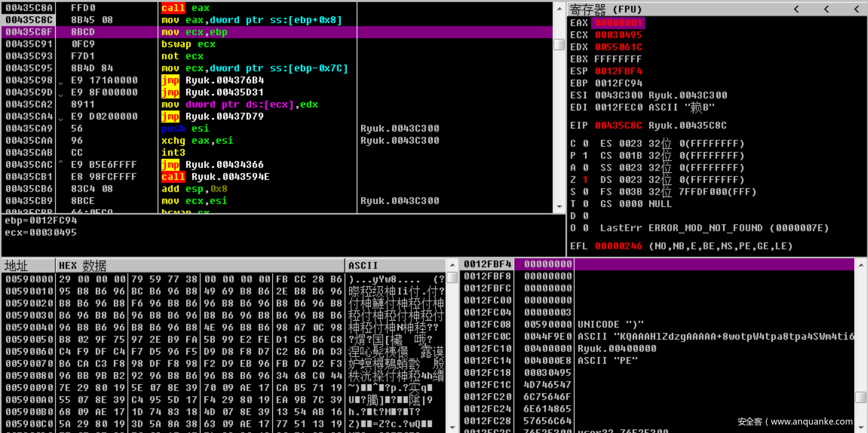Select the push esi instruction
Screen dimensions: 868x433
click(185, 128)
